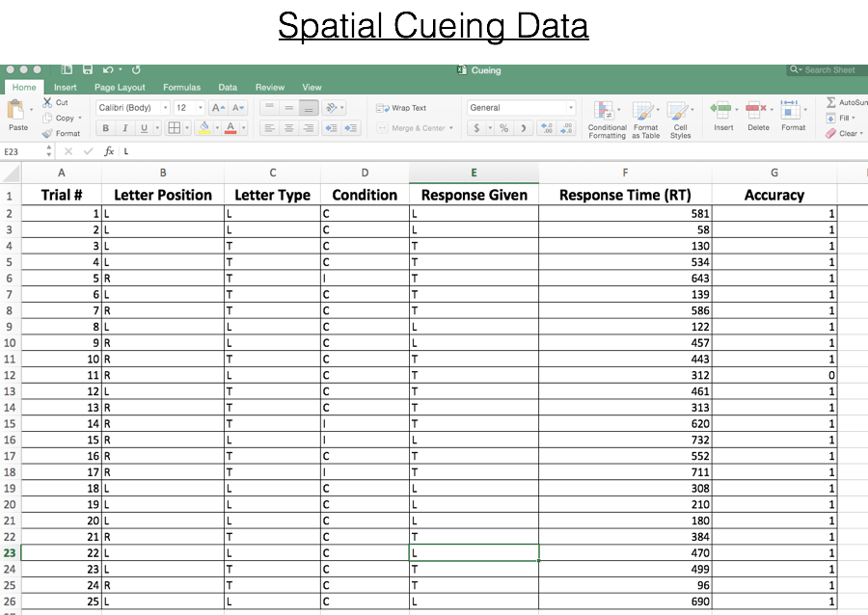Viewport: 868px width, 615px height.
Task: Toggle Bold formatting
Action: (105, 128)
